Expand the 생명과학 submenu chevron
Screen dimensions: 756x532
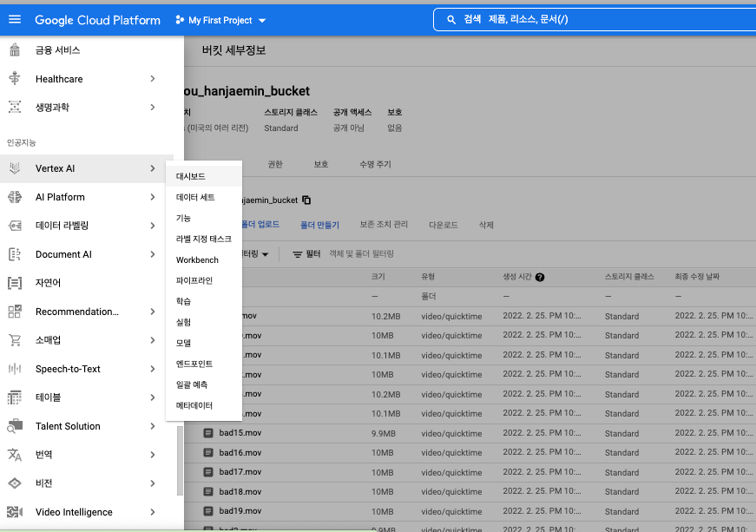(153, 107)
